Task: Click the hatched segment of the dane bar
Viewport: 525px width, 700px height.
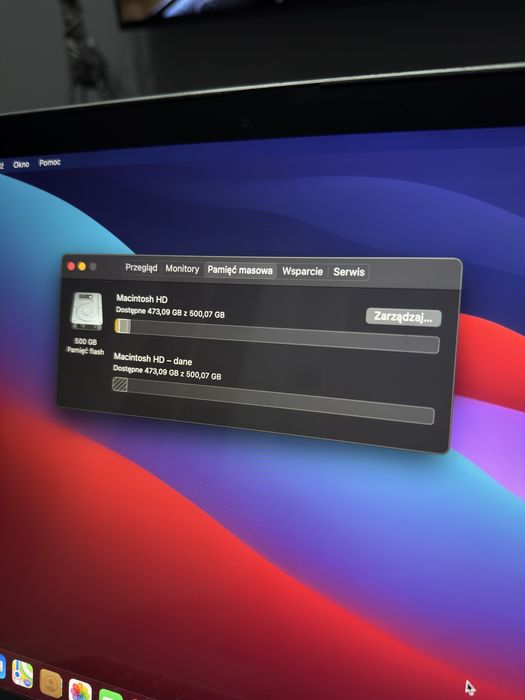Action: pos(120,384)
